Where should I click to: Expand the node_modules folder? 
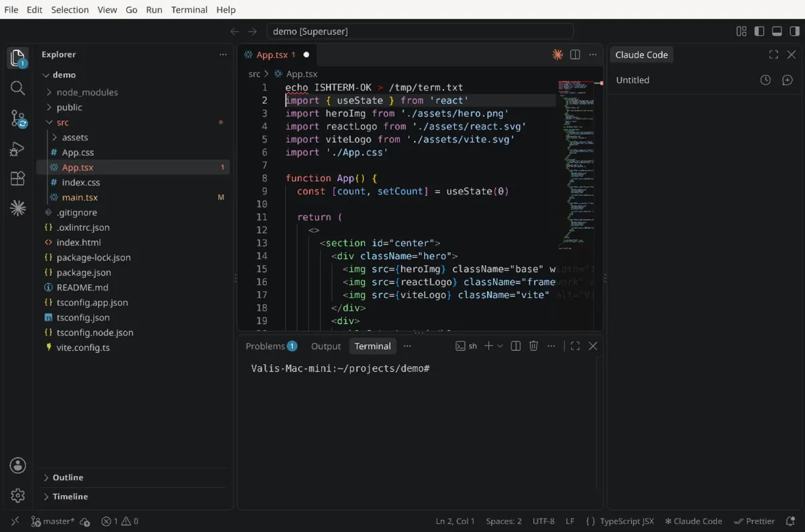tap(49, 93)
